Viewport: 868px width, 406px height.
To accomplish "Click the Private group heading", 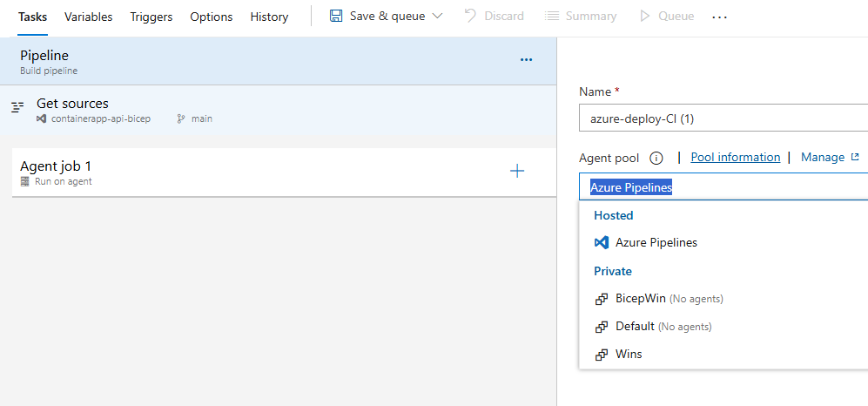I will (x=613, y=272).
